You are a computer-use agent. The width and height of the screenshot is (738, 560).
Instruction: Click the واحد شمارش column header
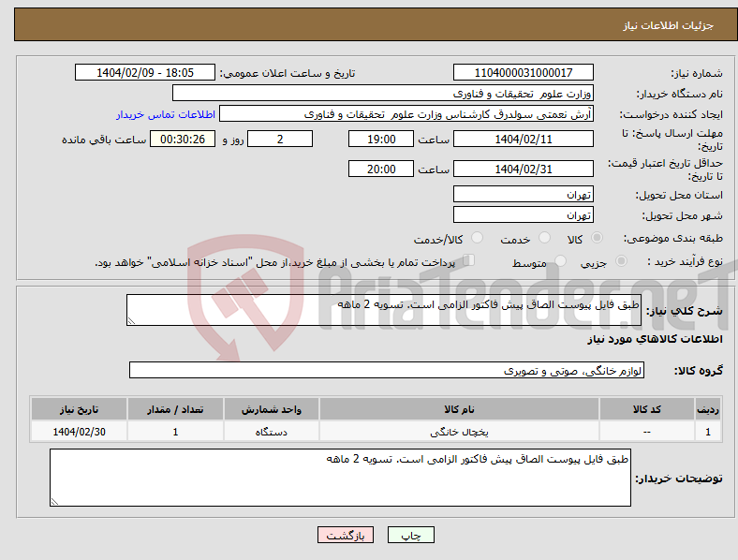271,409
